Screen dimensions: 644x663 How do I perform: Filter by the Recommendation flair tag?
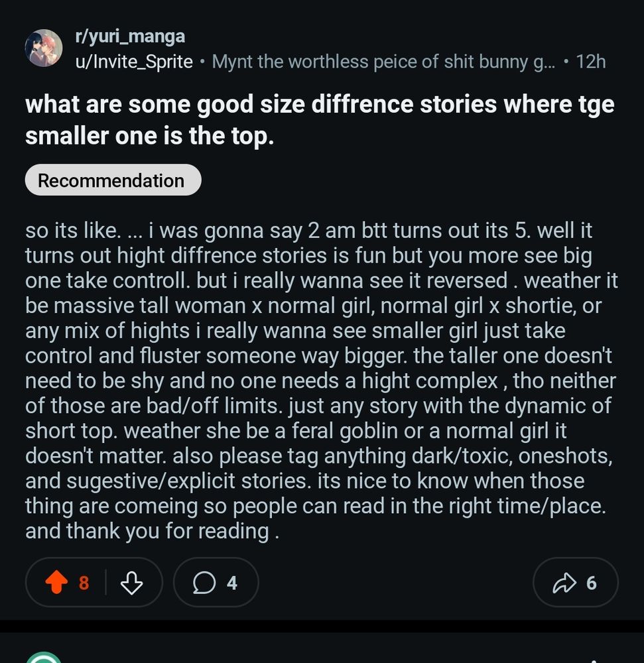click(112, 180)
